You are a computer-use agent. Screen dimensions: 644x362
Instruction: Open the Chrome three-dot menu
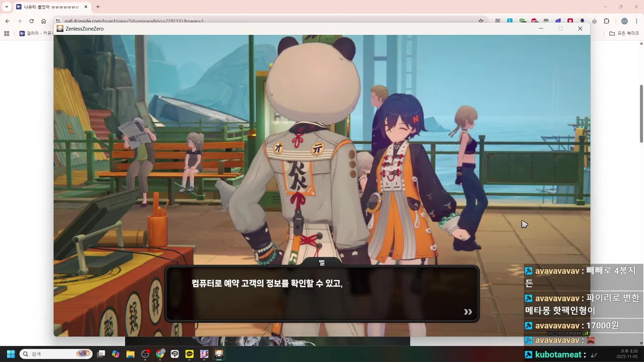(x=636, y=21)
